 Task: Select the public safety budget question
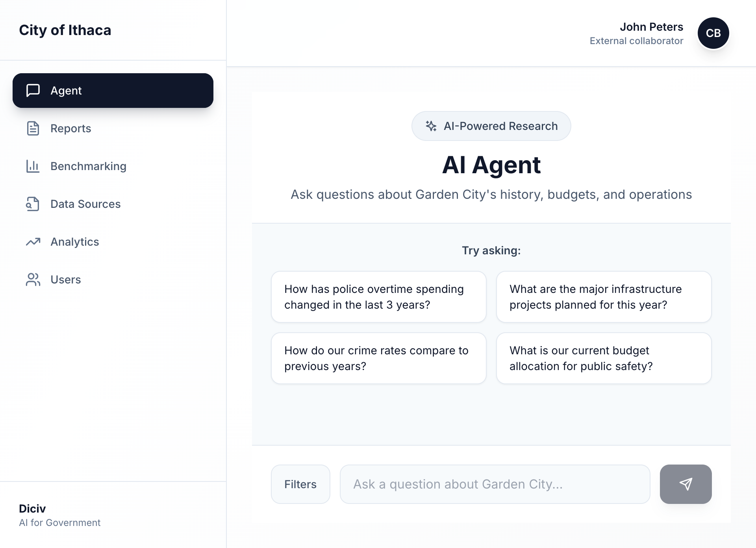click(x=604, y=358)
